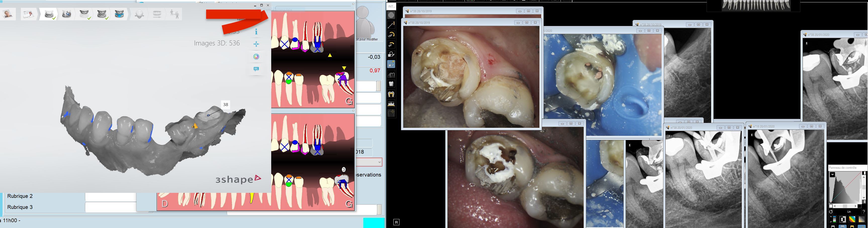Open the patient photo workflow step
The width and height of the screenshot is (868, 228).
[x=8, y=14]
